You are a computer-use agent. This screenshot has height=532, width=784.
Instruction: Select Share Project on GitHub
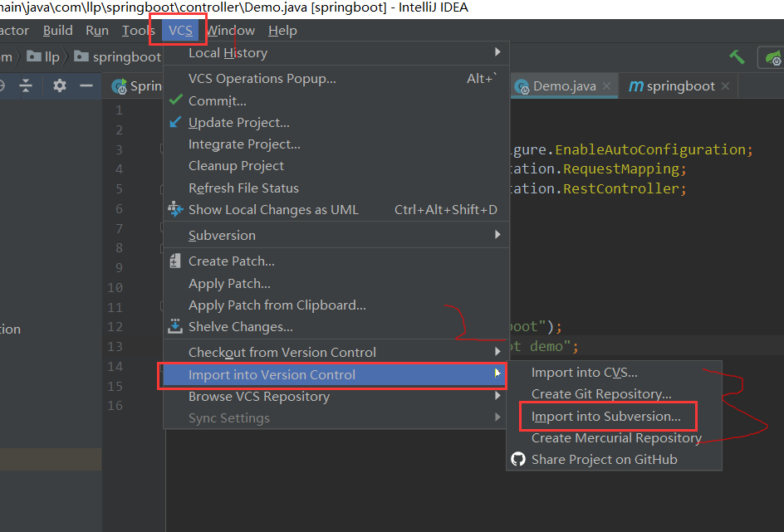coord(615,460)
